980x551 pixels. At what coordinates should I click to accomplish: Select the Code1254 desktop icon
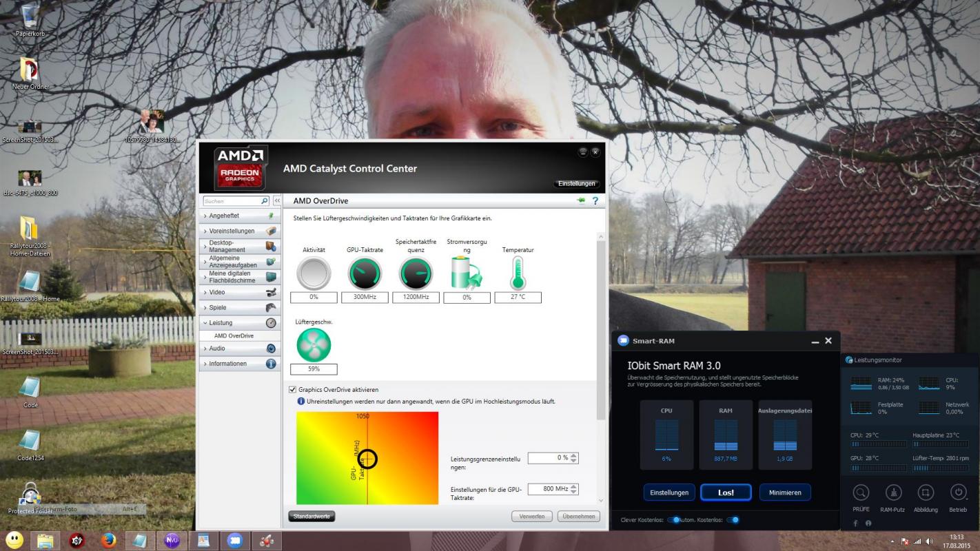pyautogui.click(x=30, y=444)
